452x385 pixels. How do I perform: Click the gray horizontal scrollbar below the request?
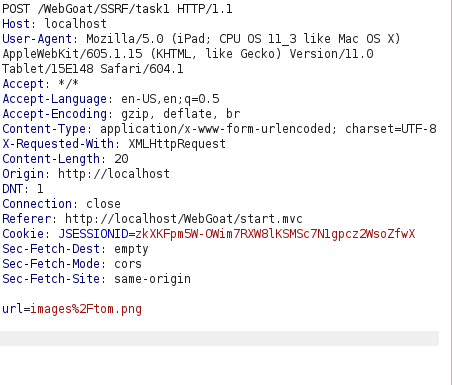click(x=219, y=339)
